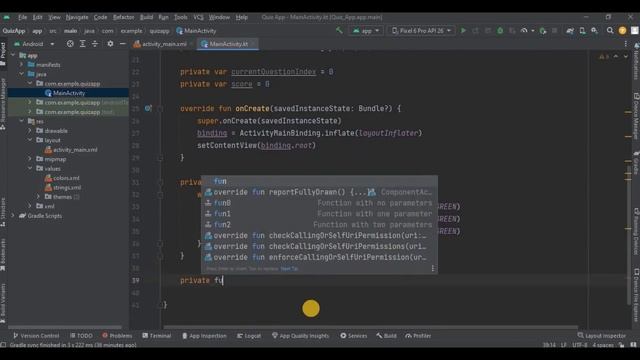Toggle the Bookmarks side panel
Image resolution: width=640 pixels, height=360 pixels.
coord(3,255)
